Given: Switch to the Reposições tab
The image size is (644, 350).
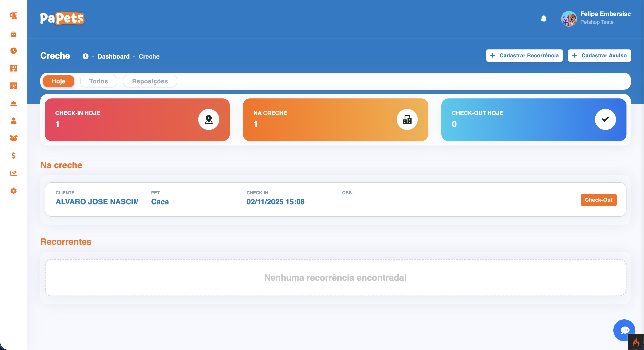Looking at the screenshot, I should tap(150, 81).
